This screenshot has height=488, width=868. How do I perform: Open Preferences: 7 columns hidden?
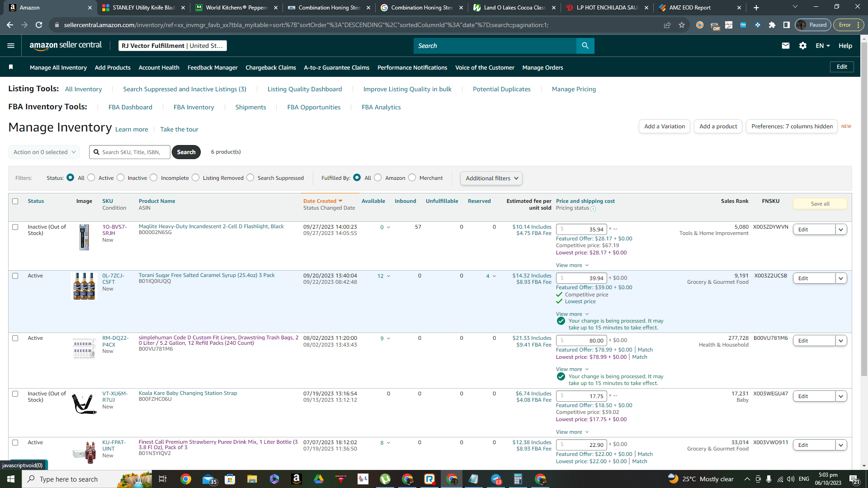pyautogui.click(x=792, y=127)
